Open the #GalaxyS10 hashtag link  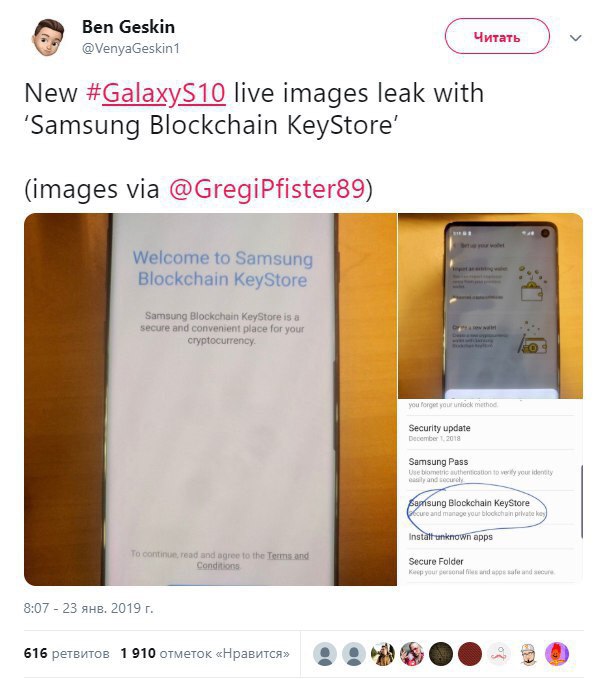pos(156,93)
